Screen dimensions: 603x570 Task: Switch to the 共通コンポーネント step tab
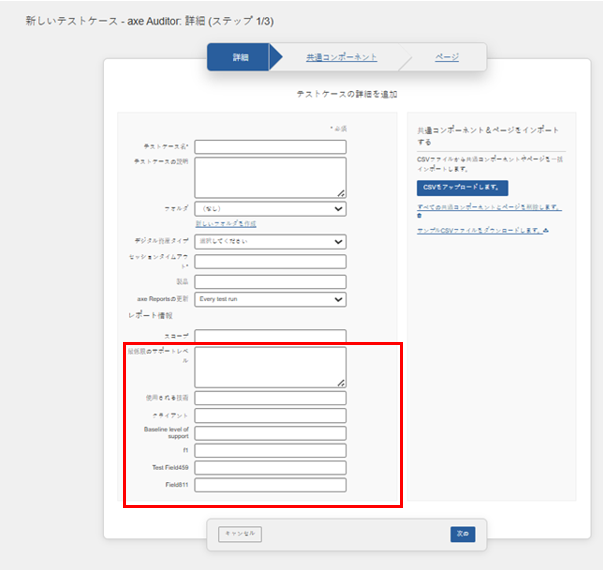[x=341, y=58]
